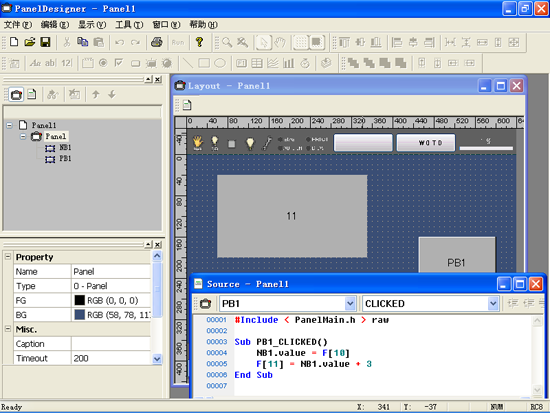Open the CLICKED event dropdown

(x=493, y=304)
